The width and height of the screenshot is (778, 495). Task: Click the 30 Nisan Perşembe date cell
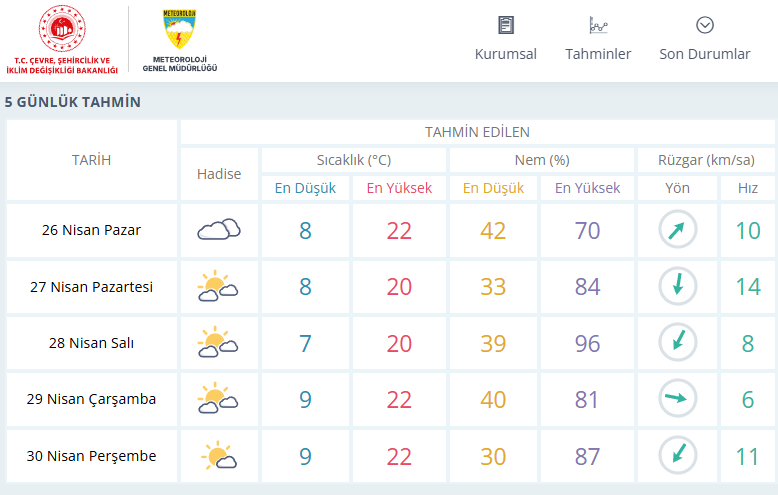[92, 456]
